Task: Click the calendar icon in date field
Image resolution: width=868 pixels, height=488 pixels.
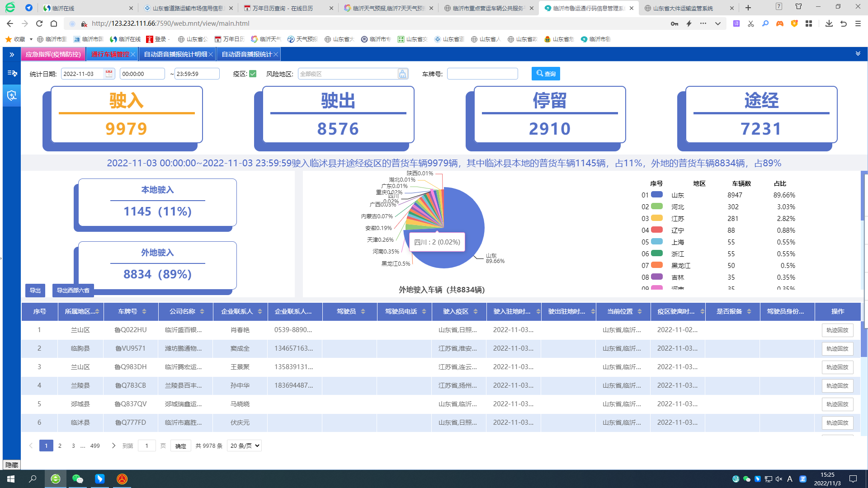Action: [109, 74]
